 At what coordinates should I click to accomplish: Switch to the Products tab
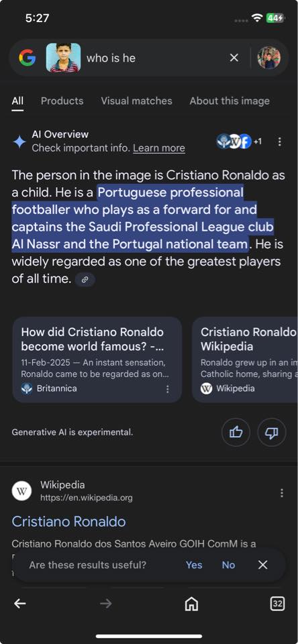[62, 101]
